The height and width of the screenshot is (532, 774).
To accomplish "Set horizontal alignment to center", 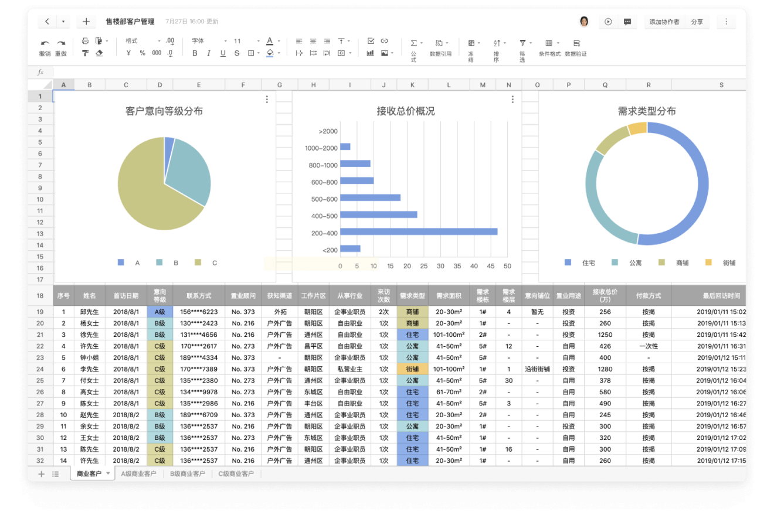I will (x=313, y=41).
